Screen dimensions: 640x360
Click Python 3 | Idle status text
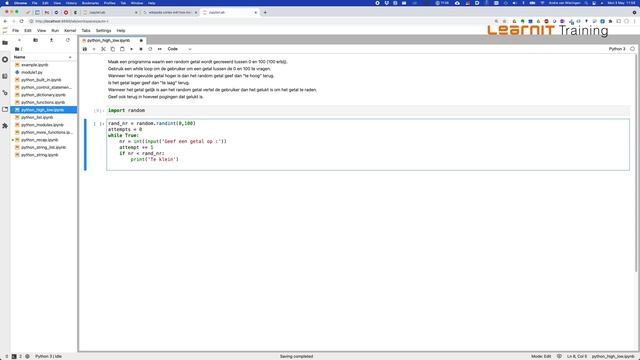coord(48,356)
